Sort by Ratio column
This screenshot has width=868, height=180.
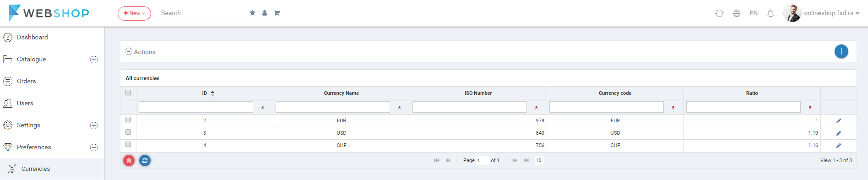pos(752,93)
